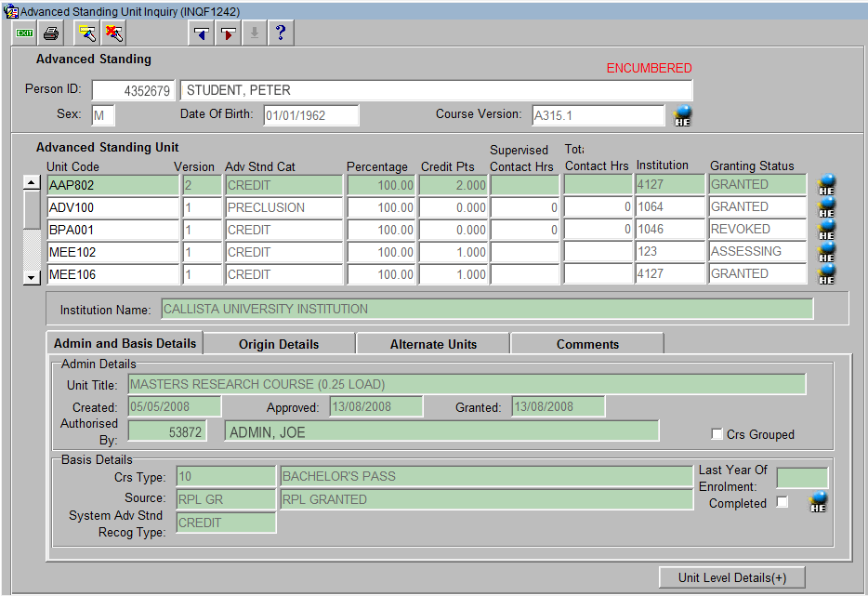Go to next record with red arrow icon
The image size is (868, 596).
pyautogui.click(x=227, y=33)
